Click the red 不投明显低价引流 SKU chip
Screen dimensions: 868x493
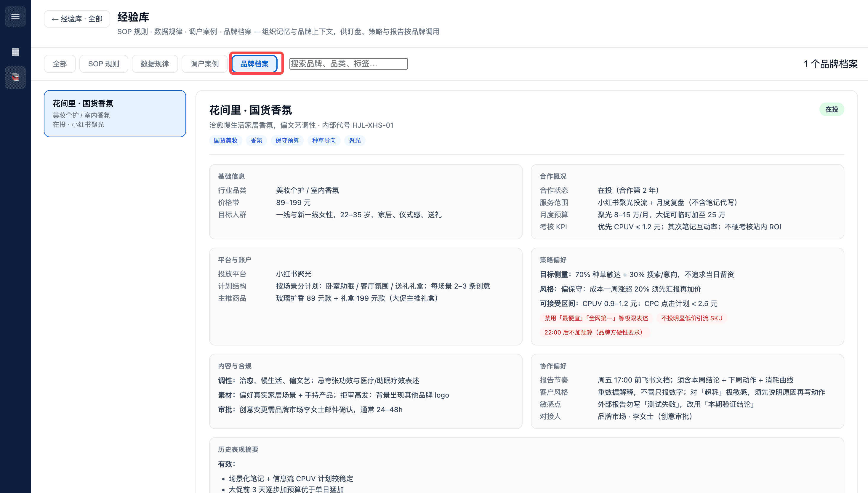pyautogui.click(x=692, y=318)
